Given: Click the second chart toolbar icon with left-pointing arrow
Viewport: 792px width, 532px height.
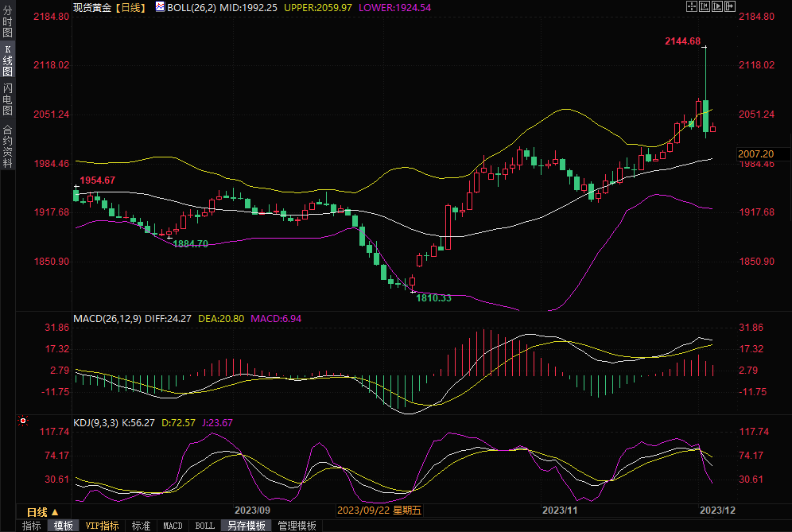Looking at the screenshot, I should (x=704, y=6).
